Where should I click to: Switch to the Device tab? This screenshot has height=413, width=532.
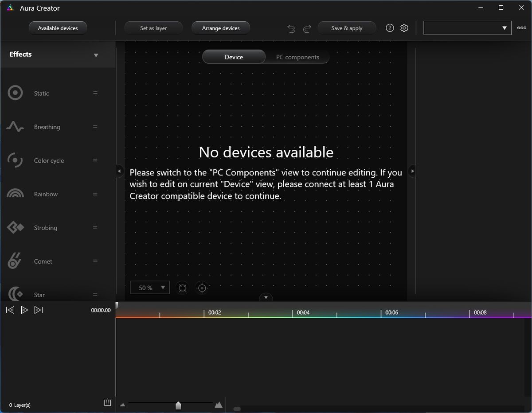pyautogui.click(x=234, y=57)
